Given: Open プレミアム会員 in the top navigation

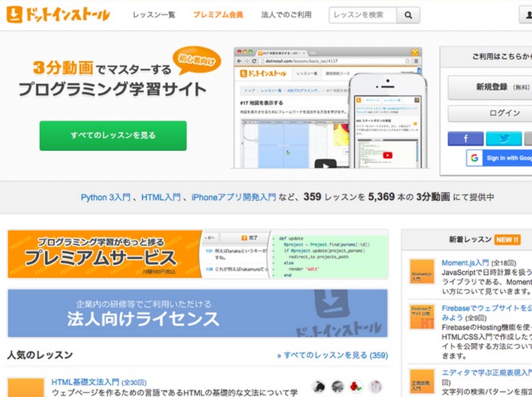Looking at the screenshot, I should [x=218, y=15].
